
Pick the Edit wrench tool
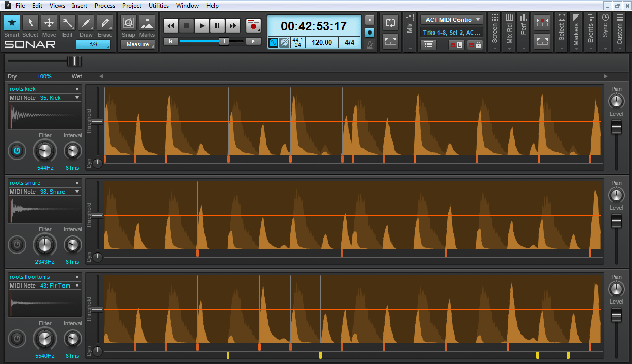point(68,23)
